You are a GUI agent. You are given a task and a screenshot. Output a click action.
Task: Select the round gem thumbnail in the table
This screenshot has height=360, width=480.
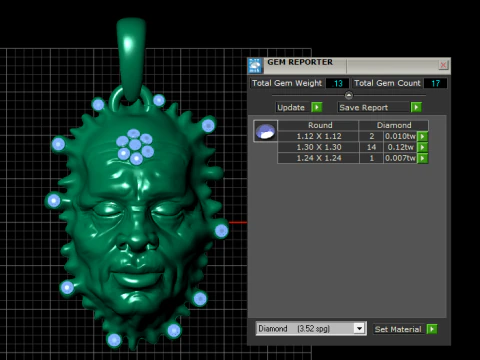[x=265, y=131]
